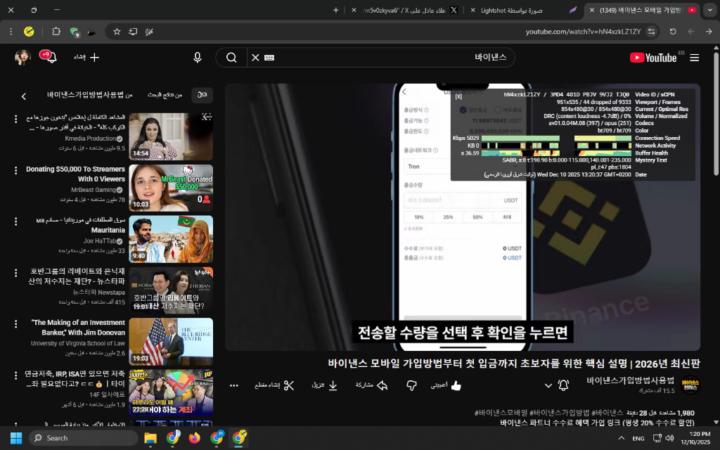The height and width of the screenshot is (450, 720).
Task: Open the browser three-dot menu
Action: click(x=11, y=32)
